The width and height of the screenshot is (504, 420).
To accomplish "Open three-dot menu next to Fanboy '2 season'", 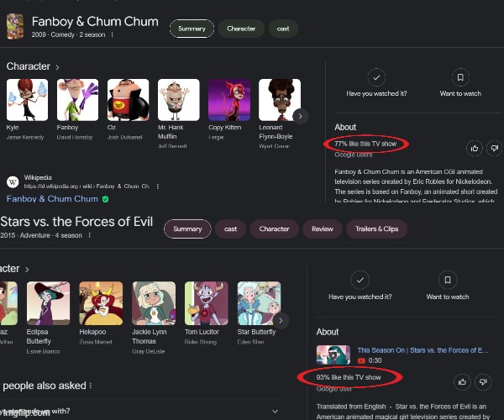I will [112, 34].
